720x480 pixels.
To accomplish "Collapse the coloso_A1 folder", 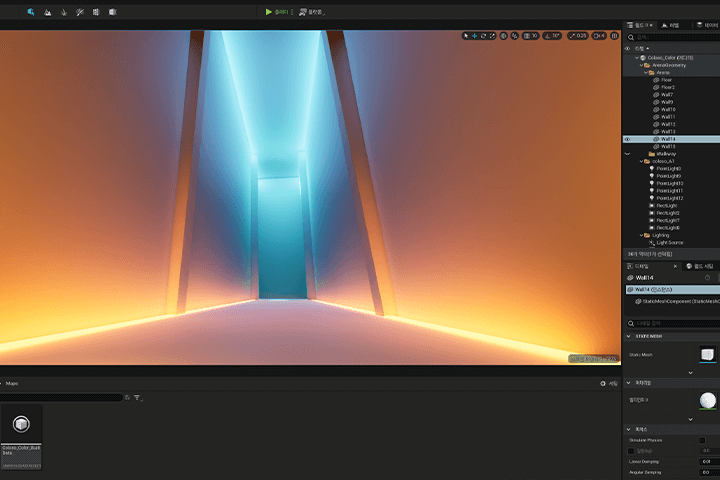I will tap(641, 161).
